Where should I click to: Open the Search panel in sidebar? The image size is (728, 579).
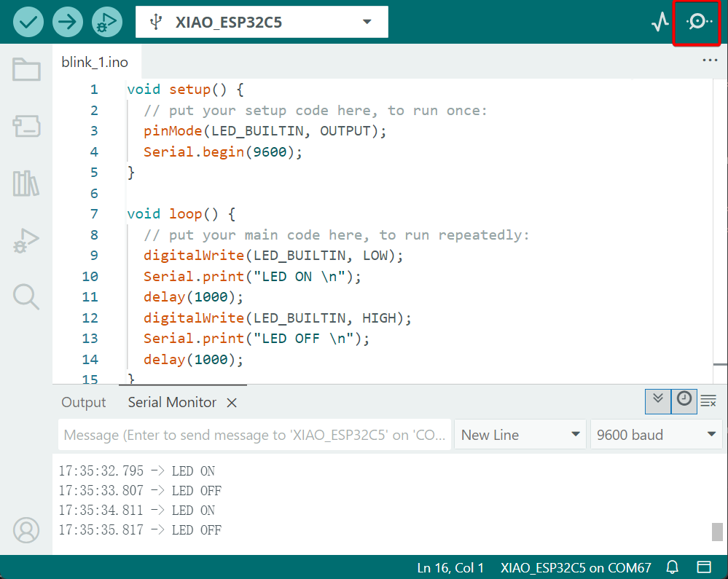click(x=26, y=297)
